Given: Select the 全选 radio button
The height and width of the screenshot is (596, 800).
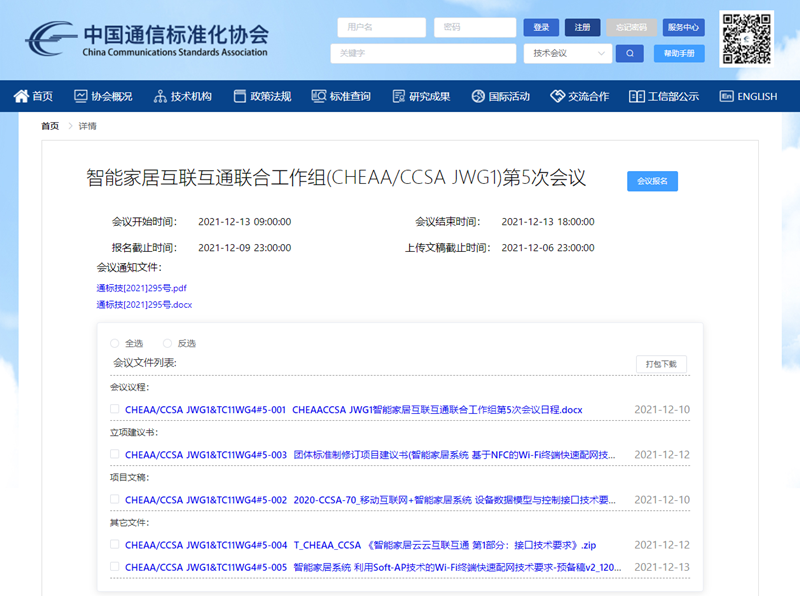Looking at the screenshot, I should point(115,343).
